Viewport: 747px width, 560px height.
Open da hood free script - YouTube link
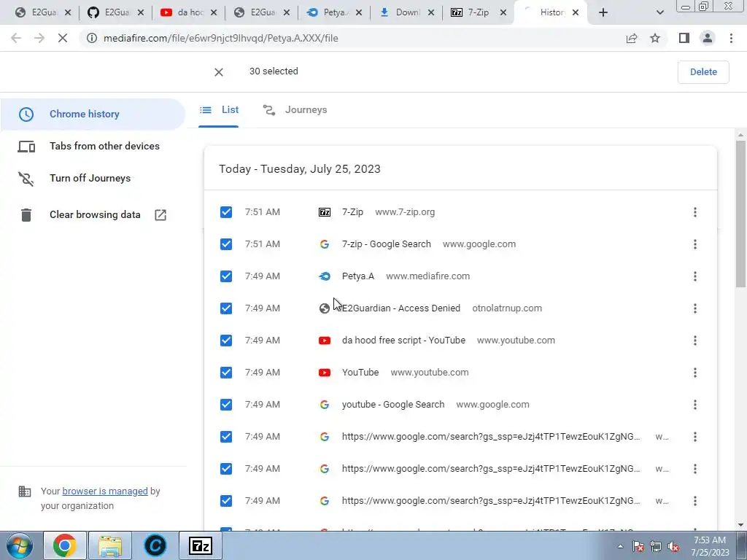[x=403, y=341]
